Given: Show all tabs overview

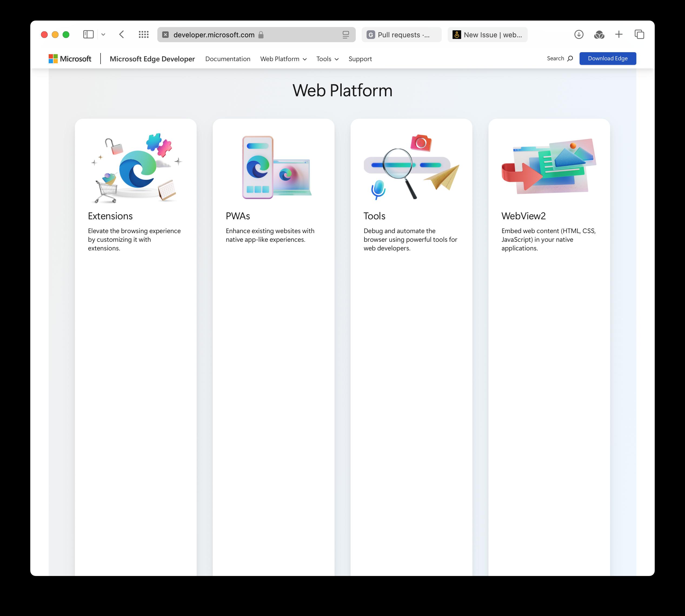Looking at the screenshot, I should (x=639, y=35).
